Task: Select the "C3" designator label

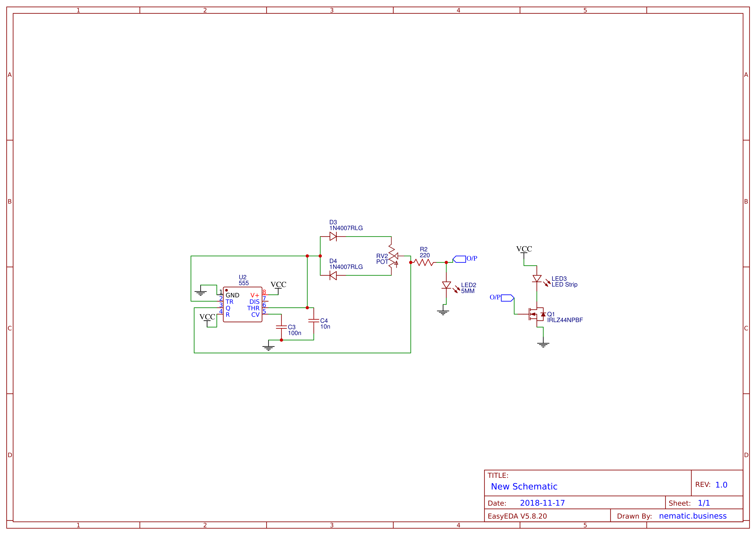Action: [291, 327]
